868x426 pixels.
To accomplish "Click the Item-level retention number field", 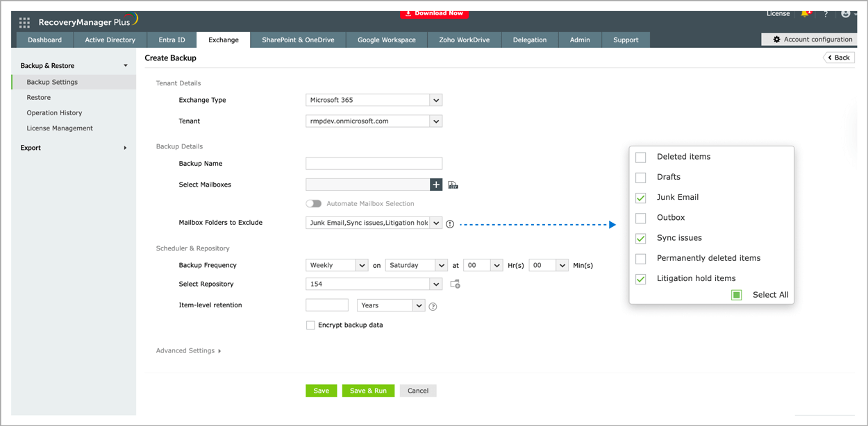I will [x=327, y=305].
